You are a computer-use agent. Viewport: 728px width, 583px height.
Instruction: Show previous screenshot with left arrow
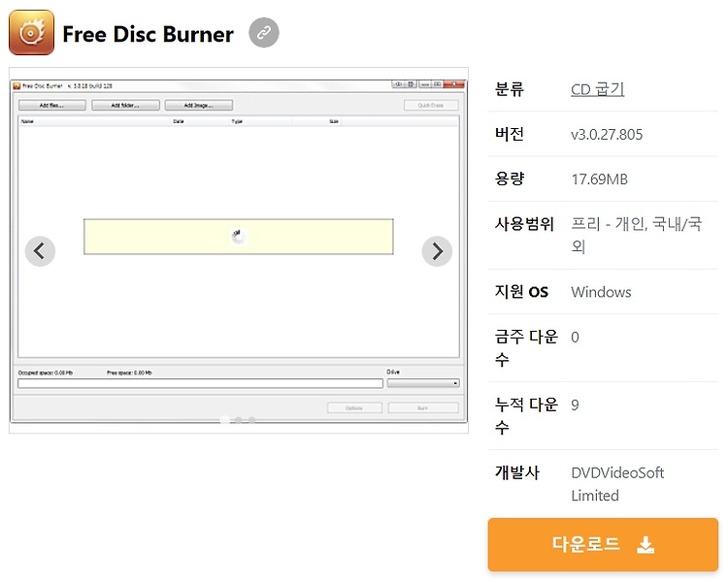(40, 251)
